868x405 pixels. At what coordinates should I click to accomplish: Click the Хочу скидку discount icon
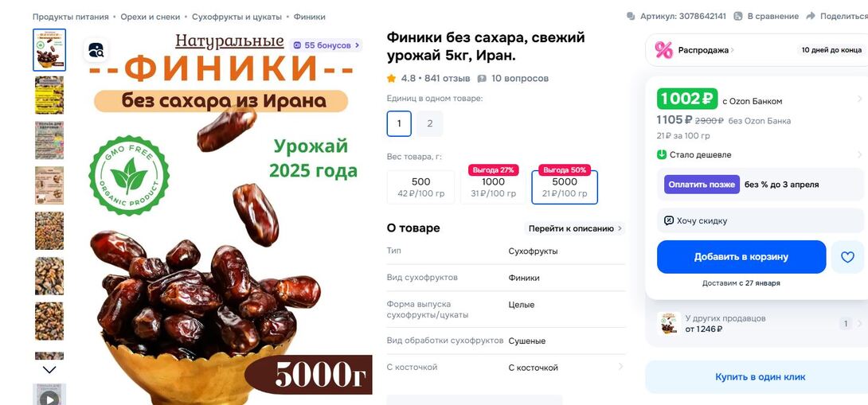click(669, 220)
